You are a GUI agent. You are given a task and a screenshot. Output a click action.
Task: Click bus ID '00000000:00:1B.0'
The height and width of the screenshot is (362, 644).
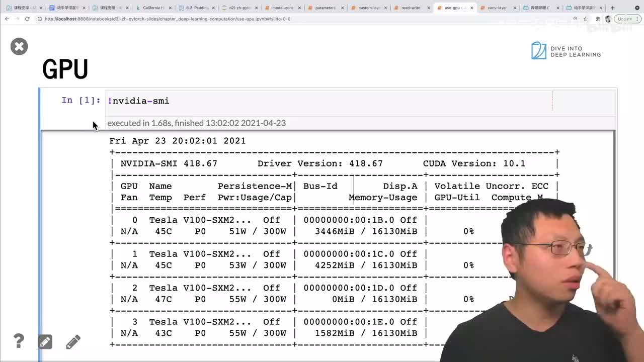point(349,220)
